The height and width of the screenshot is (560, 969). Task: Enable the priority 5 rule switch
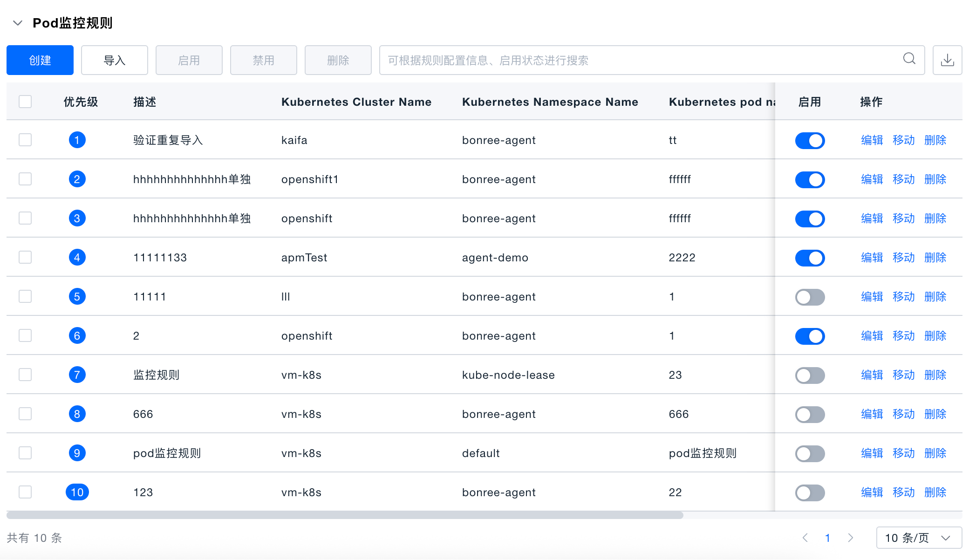810,297
